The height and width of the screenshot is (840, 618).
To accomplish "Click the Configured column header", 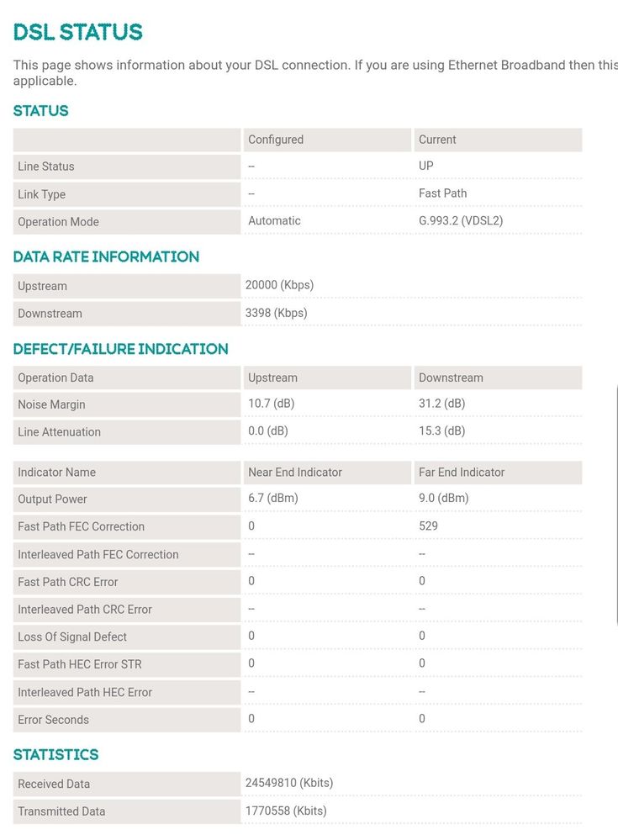I will tap(327, 140).
